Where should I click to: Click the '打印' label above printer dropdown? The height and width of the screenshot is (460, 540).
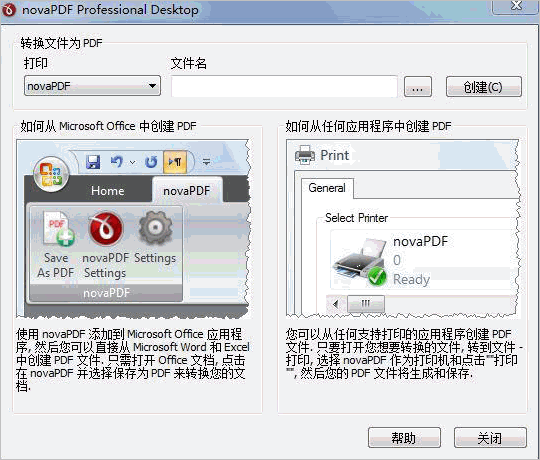point(36,63)
